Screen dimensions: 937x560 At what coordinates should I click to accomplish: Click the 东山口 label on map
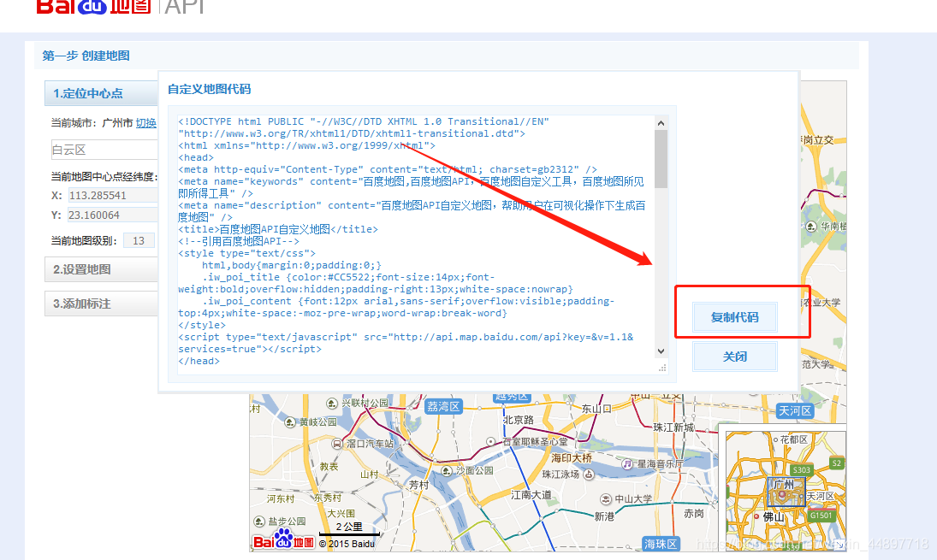pos(596,409)
